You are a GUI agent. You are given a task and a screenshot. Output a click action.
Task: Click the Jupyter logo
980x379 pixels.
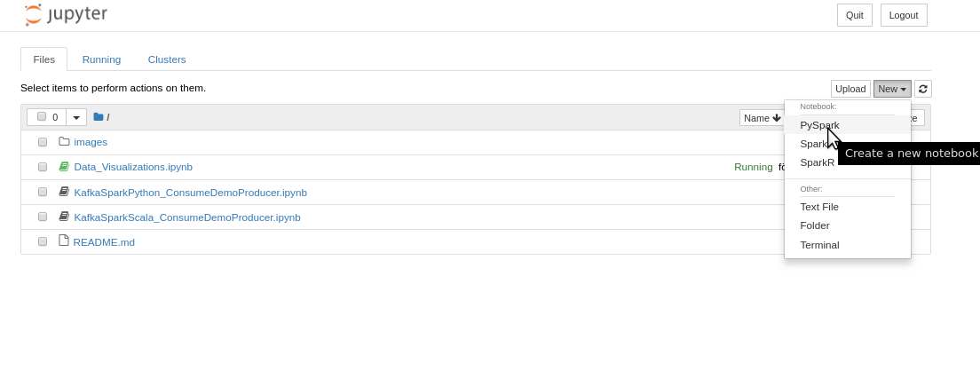(66, 14)
